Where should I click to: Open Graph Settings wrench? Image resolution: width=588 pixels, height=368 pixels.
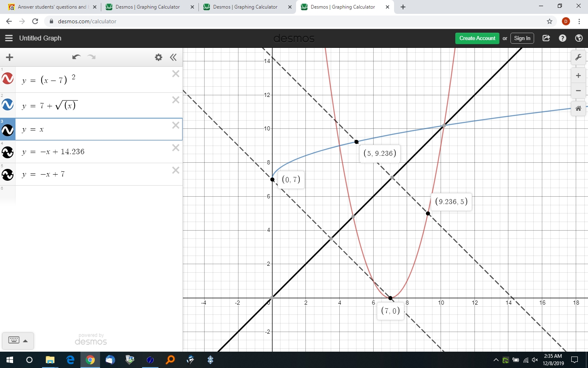[x=578, y=57]
